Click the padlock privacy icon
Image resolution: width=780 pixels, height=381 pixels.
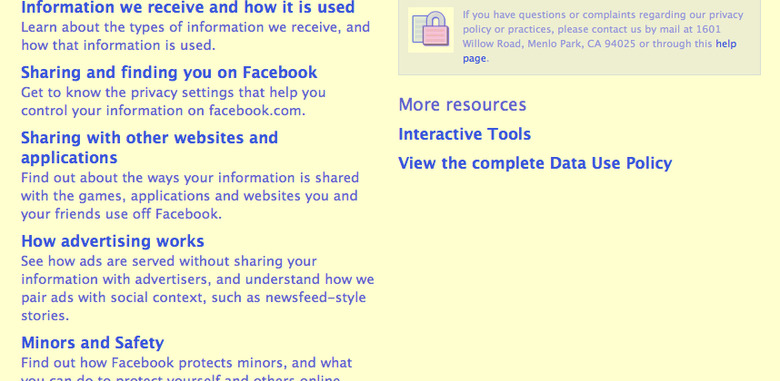(430, 29)
